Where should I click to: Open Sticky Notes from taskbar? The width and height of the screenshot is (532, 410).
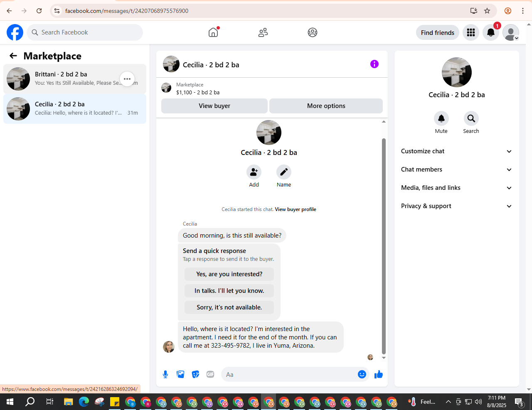click(115, 402)
